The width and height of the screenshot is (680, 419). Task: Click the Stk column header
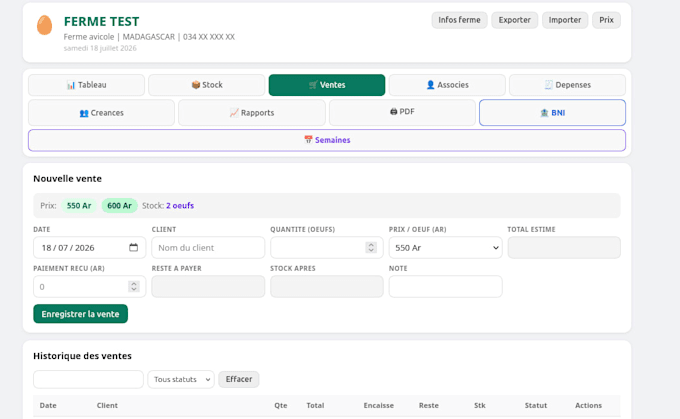pos(480,405)
